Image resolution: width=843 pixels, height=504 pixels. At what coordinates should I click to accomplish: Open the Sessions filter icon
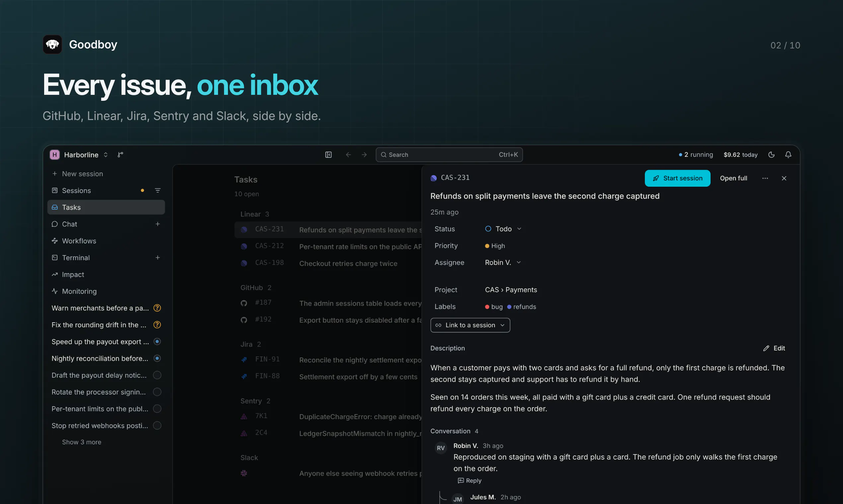157,191
